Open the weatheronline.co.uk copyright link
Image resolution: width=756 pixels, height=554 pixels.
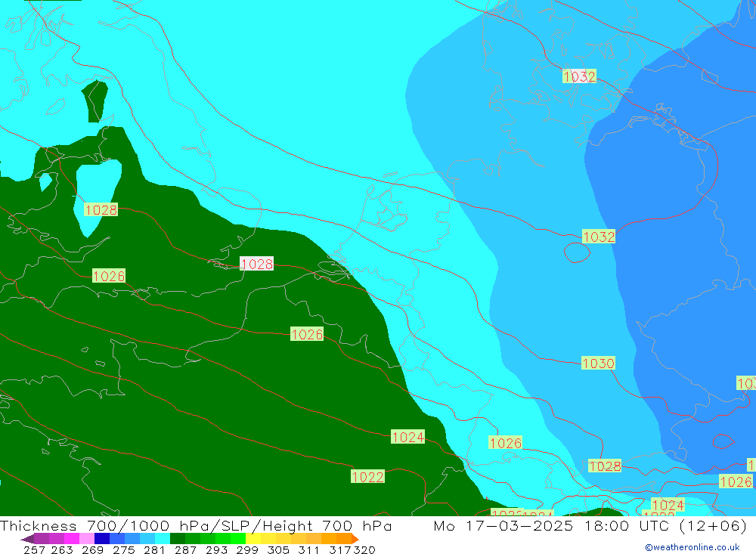click(692, 547)
